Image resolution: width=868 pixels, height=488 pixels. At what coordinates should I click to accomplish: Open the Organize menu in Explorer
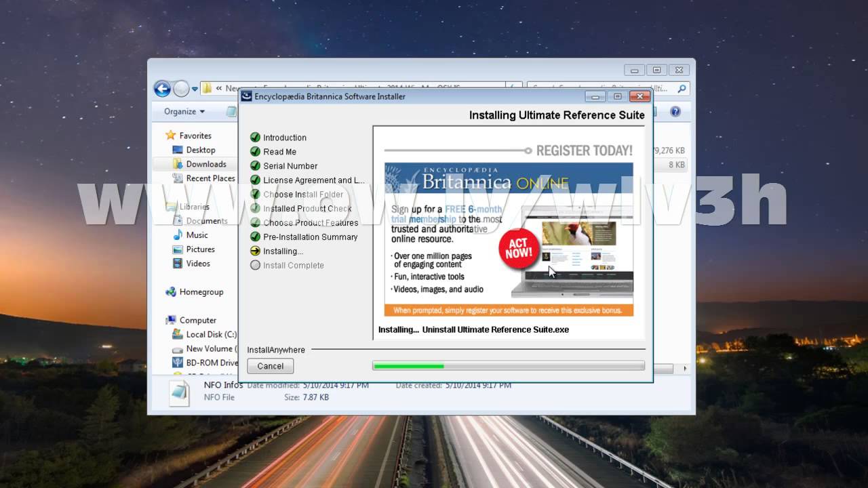coord(184,111)
